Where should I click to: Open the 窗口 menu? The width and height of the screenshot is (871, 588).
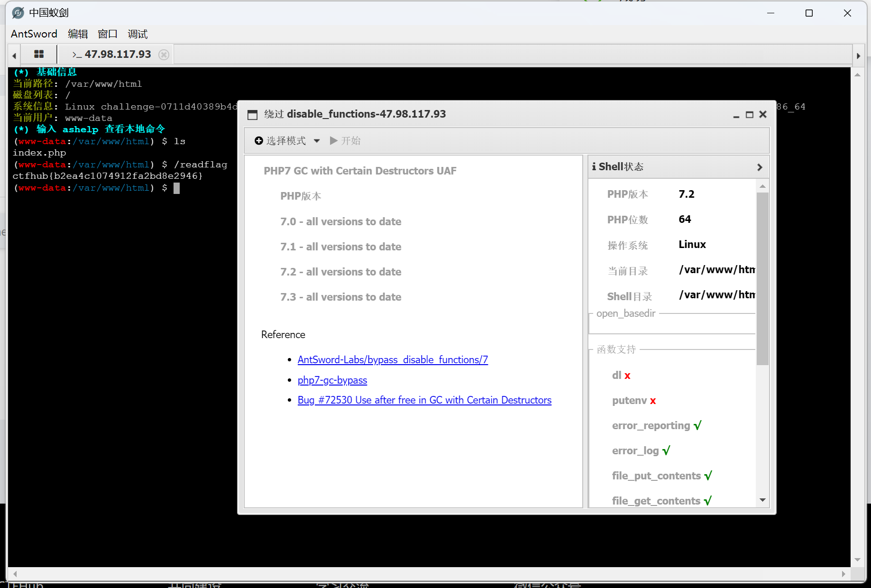point(108,34)
